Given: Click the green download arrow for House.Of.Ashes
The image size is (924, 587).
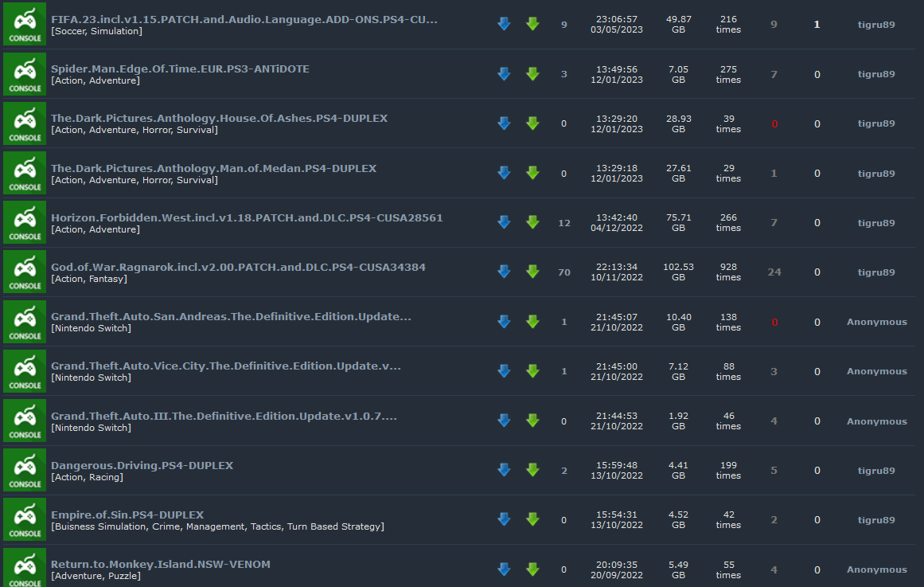Looking at the screenshot, I should pos(532,123).
